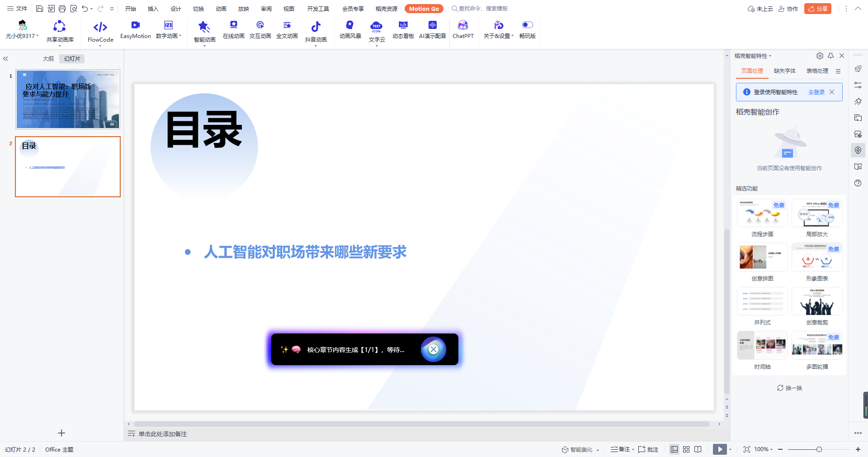Open the FlowCode tool
Image resolution: width=868 pixels, height=457 pixels.
[100, 31]
